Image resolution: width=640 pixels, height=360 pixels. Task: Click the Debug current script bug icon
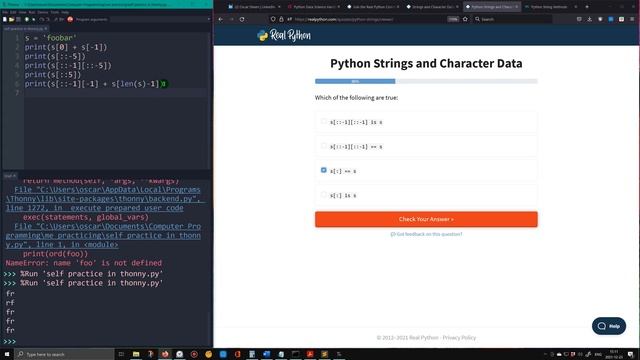click(34, 19)
